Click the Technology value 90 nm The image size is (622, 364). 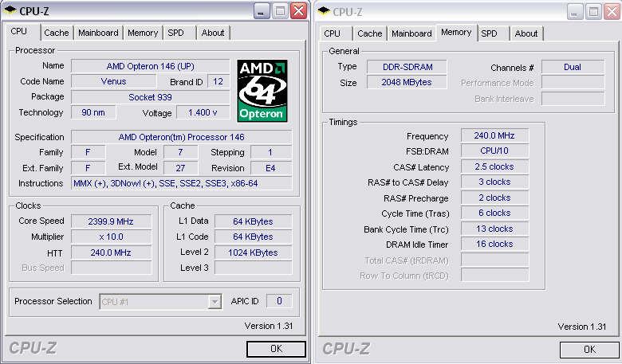(x=93, y=112)
